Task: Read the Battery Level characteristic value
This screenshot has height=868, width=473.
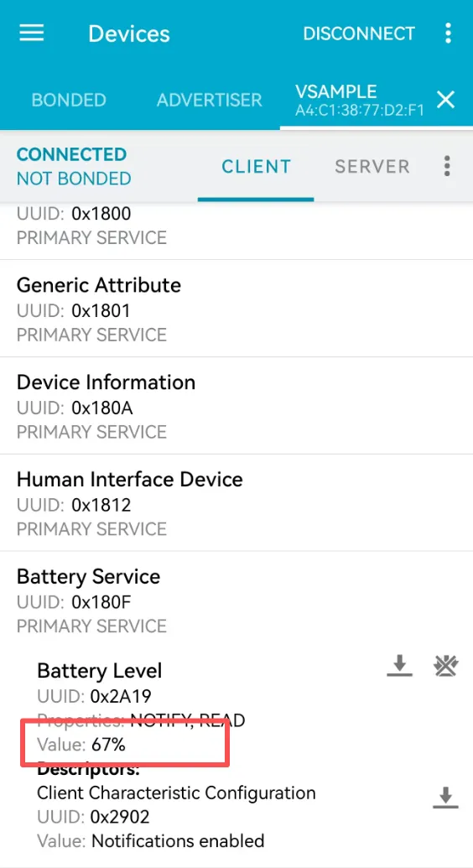Action: coord(399,666)
